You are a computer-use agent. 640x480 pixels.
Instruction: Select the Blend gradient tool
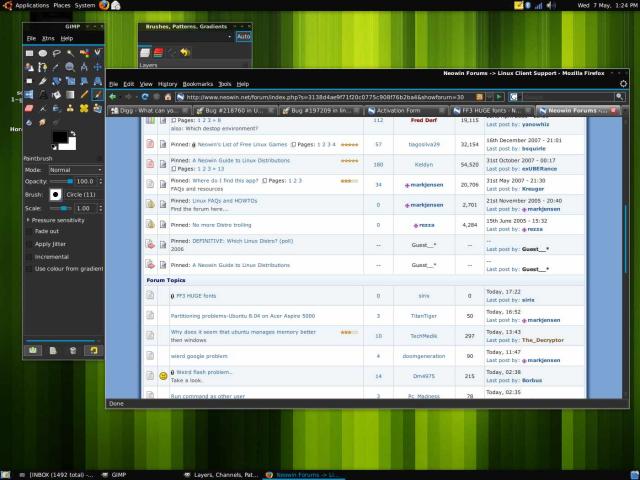coord(70,95)
